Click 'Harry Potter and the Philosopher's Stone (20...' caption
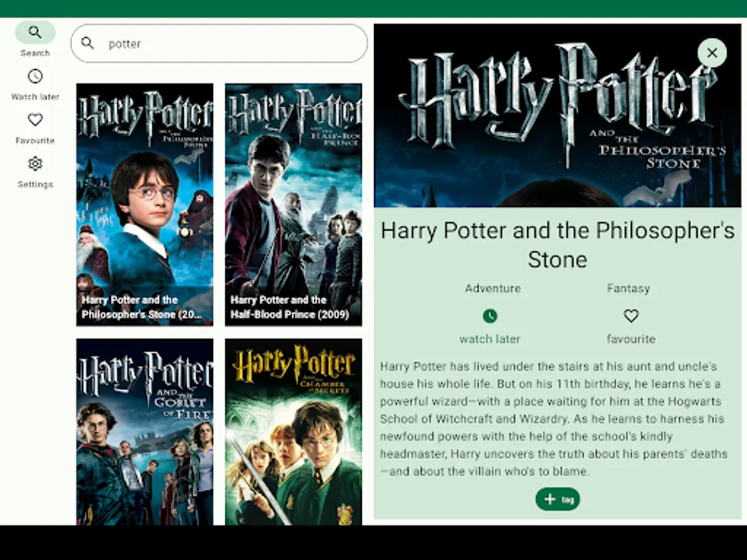747x560 pixels. (x=141, y=307)
